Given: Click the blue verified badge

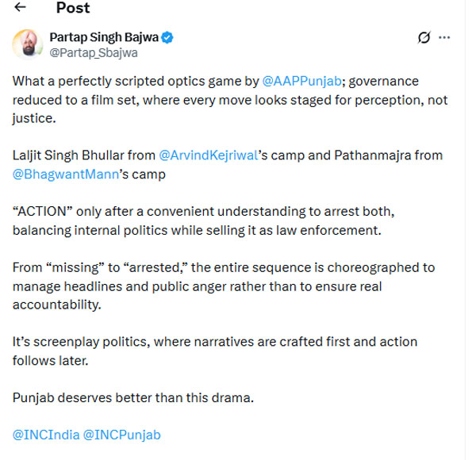Looking at the screenshot, I should 167,37.
